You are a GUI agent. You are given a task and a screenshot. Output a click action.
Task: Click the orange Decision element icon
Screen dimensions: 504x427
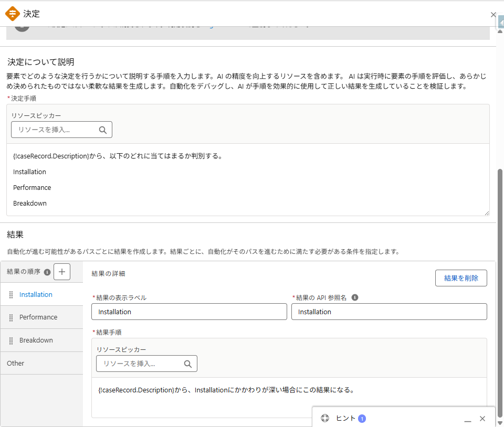coord(13,14)
